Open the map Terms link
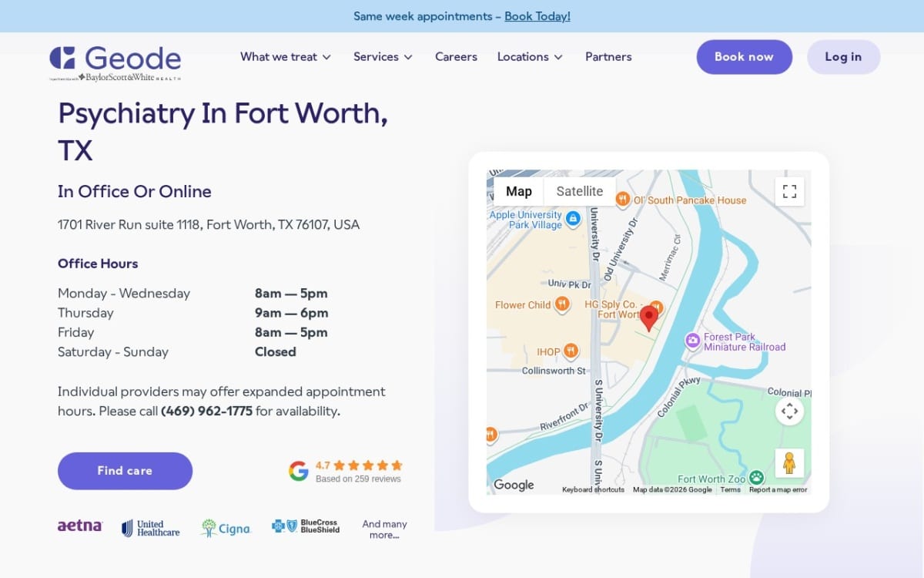The width and height of the screenshot is (924, 578). click(730, 490)
